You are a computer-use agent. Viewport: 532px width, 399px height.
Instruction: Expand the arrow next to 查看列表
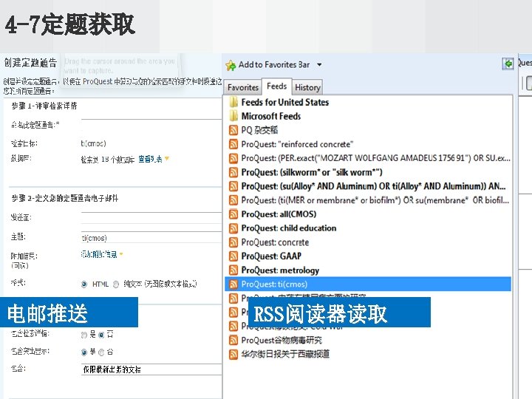(166, 158)
